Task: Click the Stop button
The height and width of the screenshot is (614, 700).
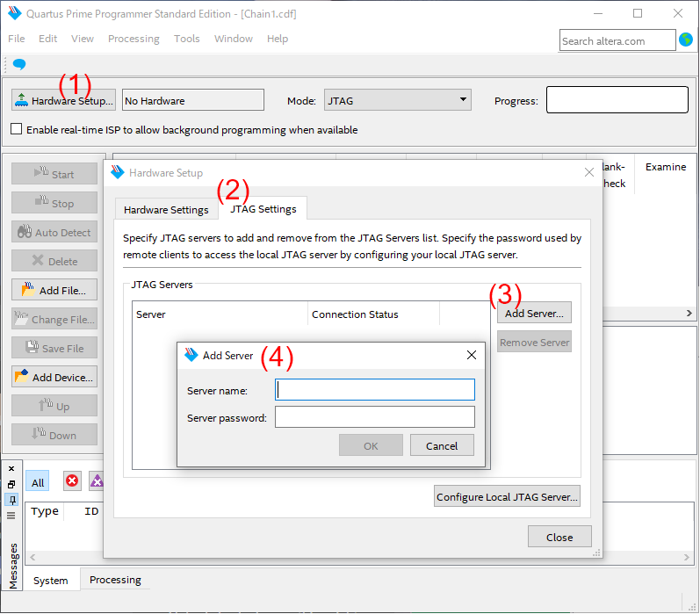Action: [x=54, y=202]
